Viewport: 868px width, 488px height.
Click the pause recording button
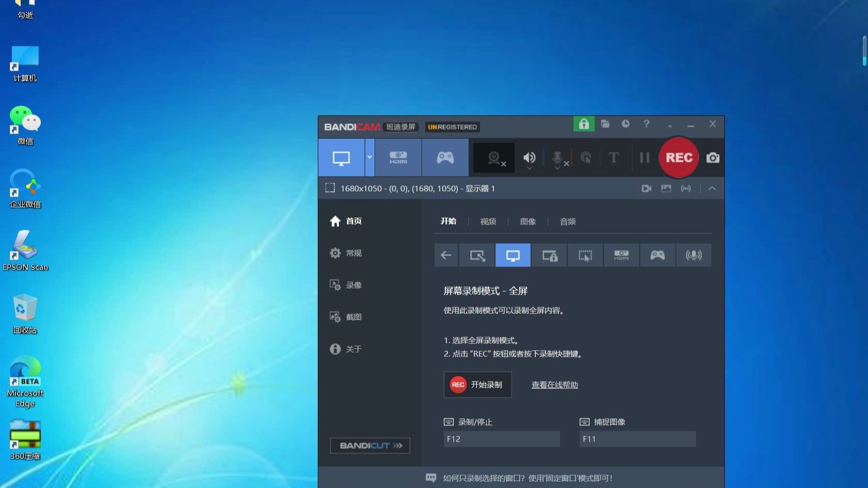pos(645,158)
